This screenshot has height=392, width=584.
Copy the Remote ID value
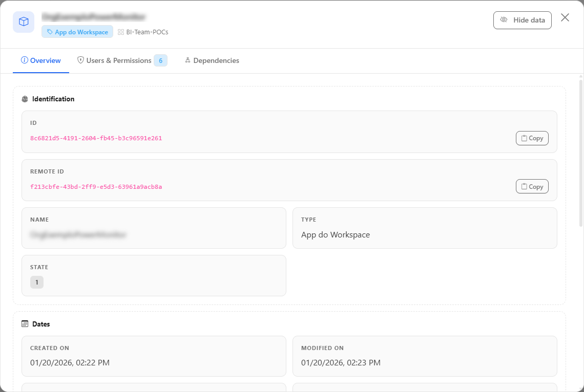(532, 186)
